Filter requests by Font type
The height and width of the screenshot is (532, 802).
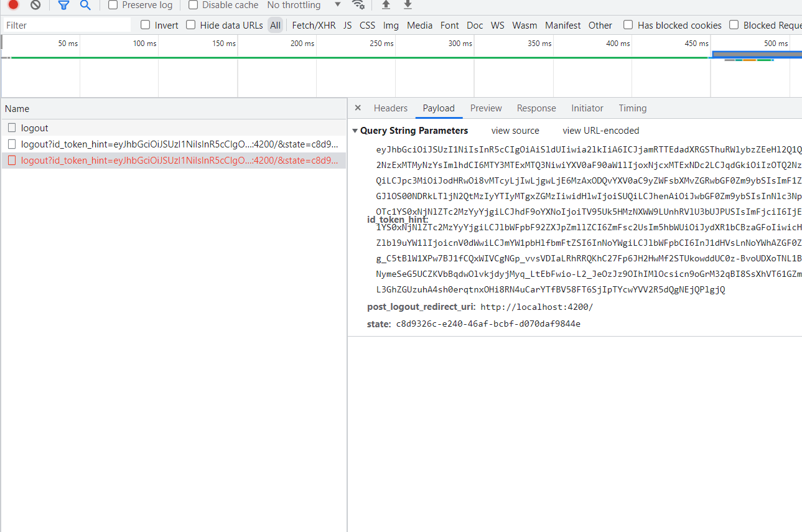(x=449, y=26)
